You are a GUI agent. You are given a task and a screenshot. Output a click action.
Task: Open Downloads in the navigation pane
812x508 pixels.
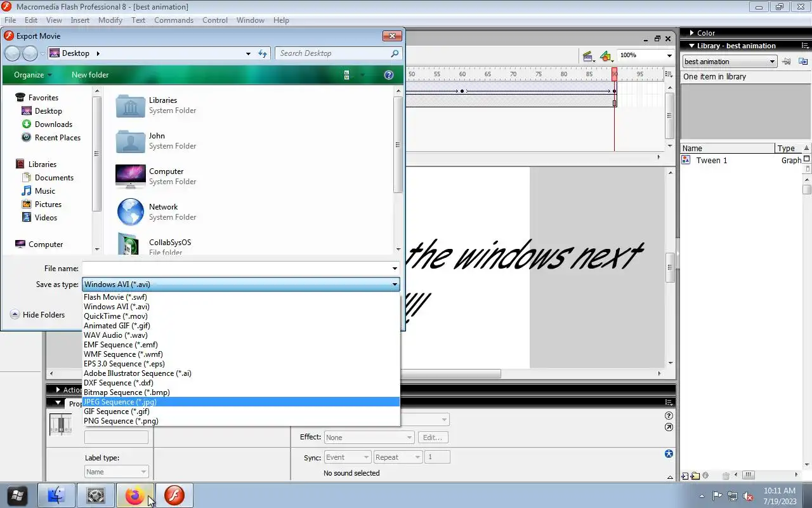coord(53,124)
